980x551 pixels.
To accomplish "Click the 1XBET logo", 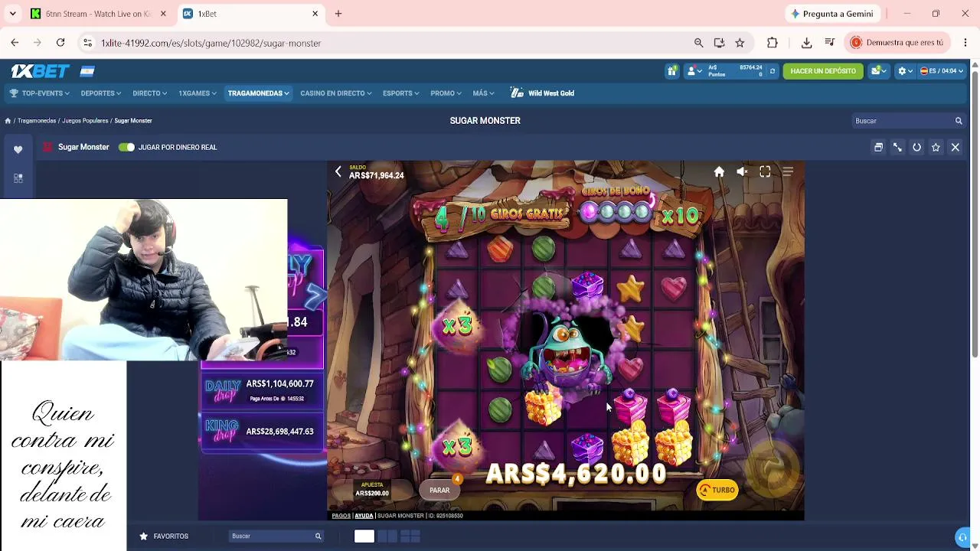I will 40,71.
